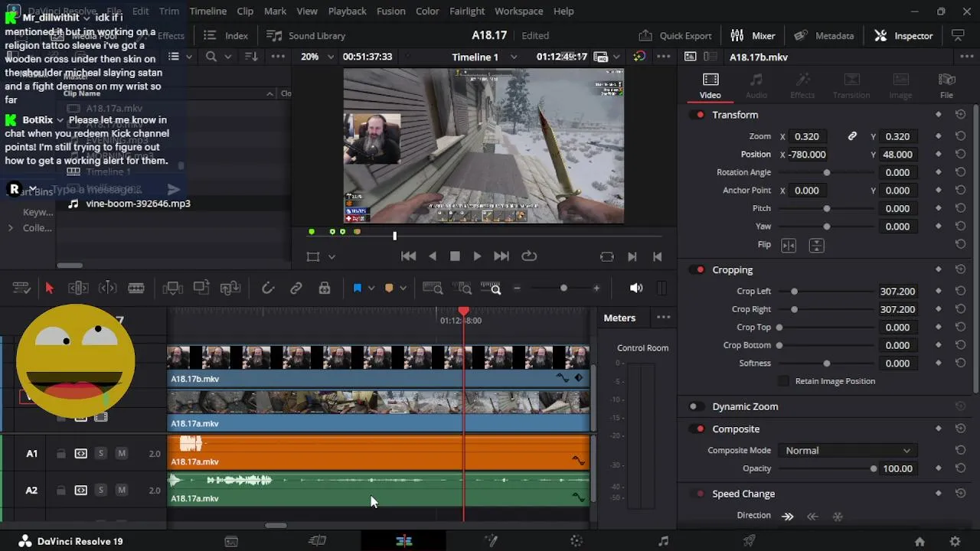Toggle Zoom X/Y link icon

click(x=852, y=136)
